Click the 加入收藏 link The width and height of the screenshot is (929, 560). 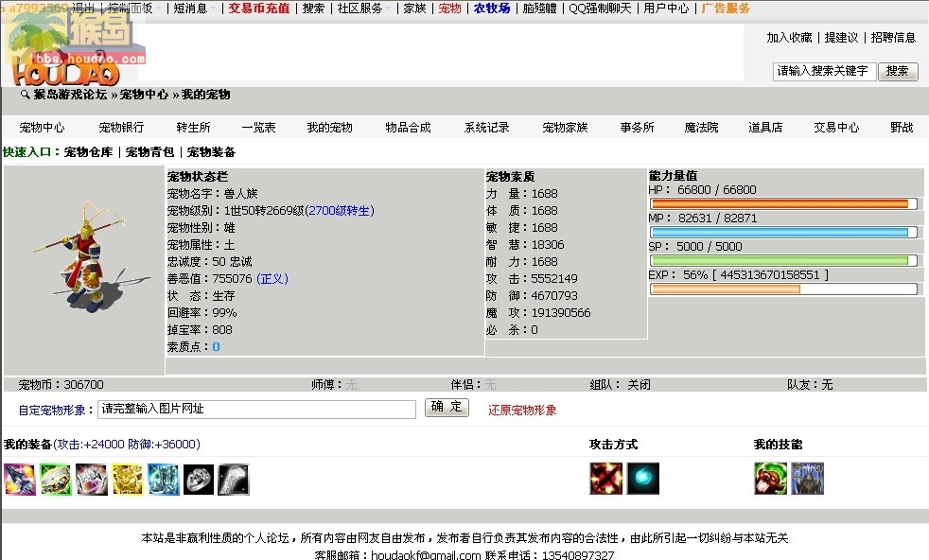click(789, 37)
